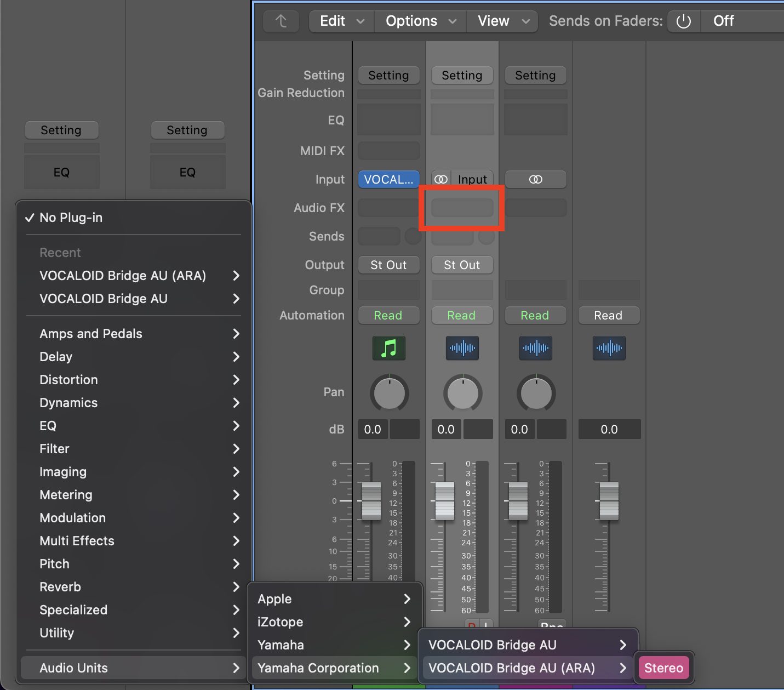The width and height of the screenshot is (784, 690).
Task: Turn Sends on Faders off
Action: pos(723,21)
